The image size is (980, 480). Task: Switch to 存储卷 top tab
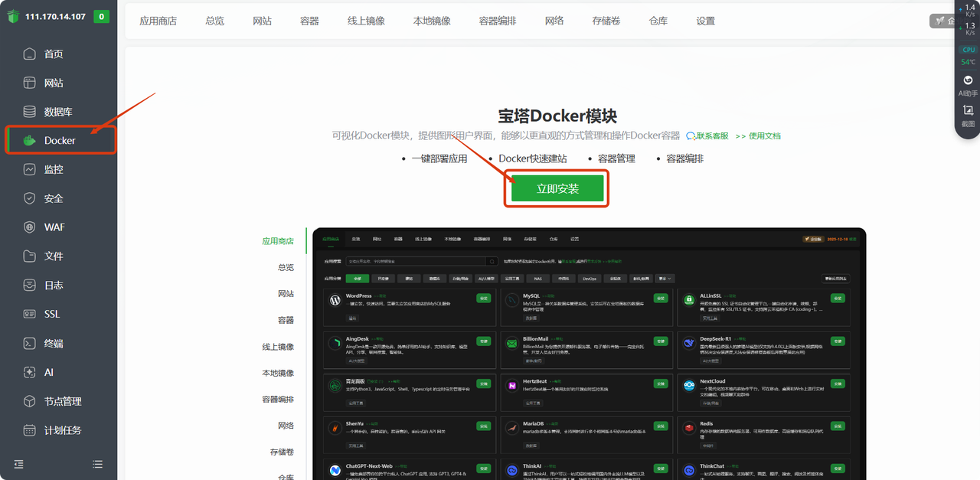coord(606,21)
